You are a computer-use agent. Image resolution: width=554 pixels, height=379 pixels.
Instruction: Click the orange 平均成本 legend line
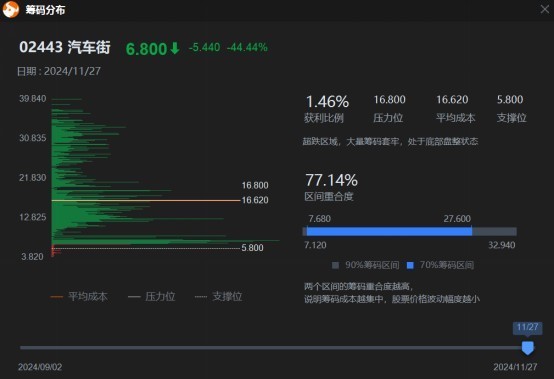point(57,297)
